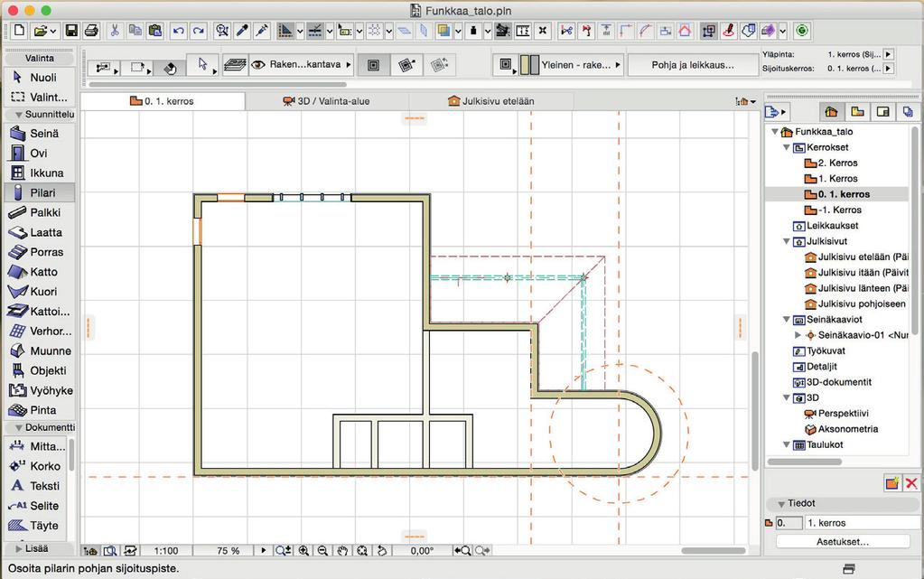
Task: Switch to the Julkisivu etelään tab
Action: point(490,101)
